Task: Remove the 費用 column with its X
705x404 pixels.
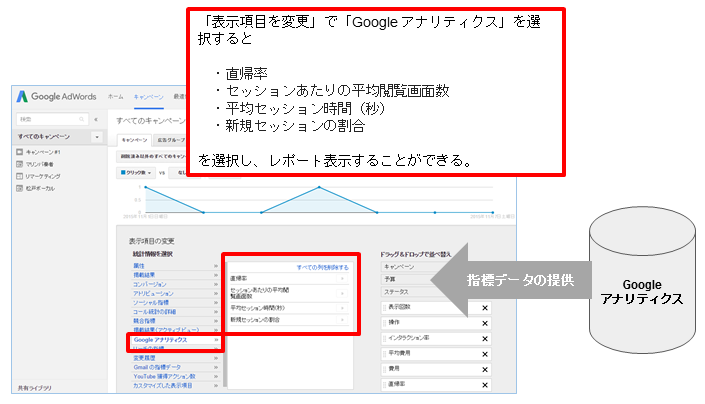Action: click(485, 368)
